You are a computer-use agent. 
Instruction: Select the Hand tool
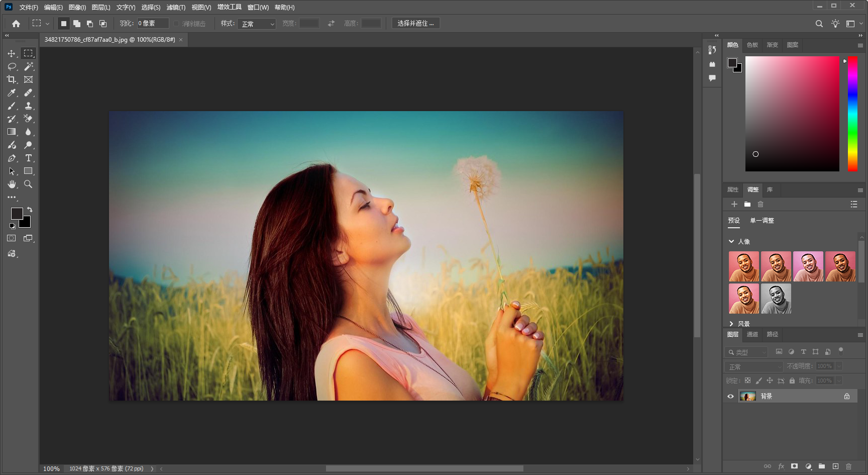(12, 184)
